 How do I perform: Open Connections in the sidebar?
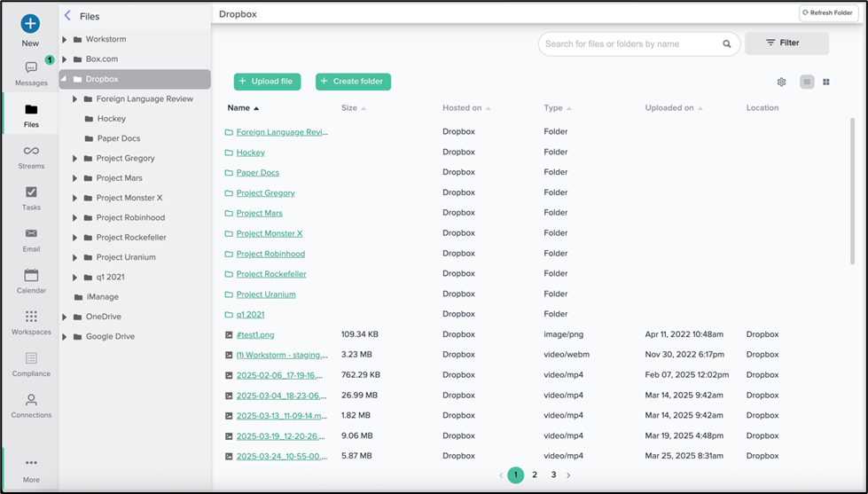tap(31, 406)
